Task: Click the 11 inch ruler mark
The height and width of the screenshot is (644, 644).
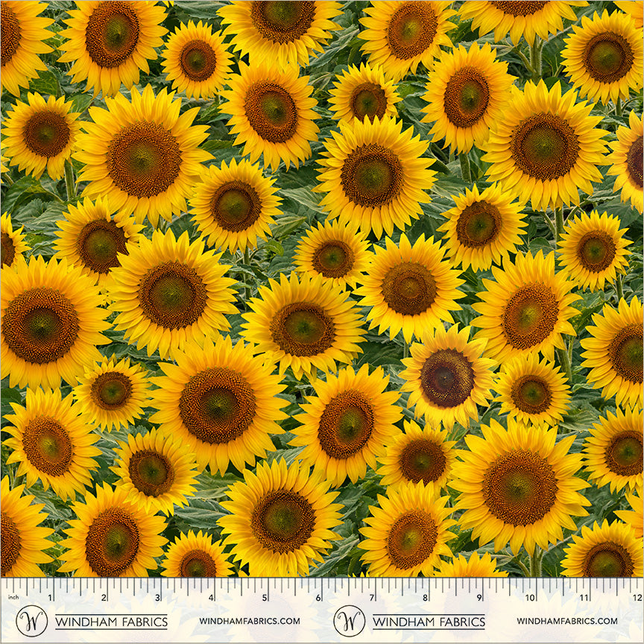Action: click(584, 597)
